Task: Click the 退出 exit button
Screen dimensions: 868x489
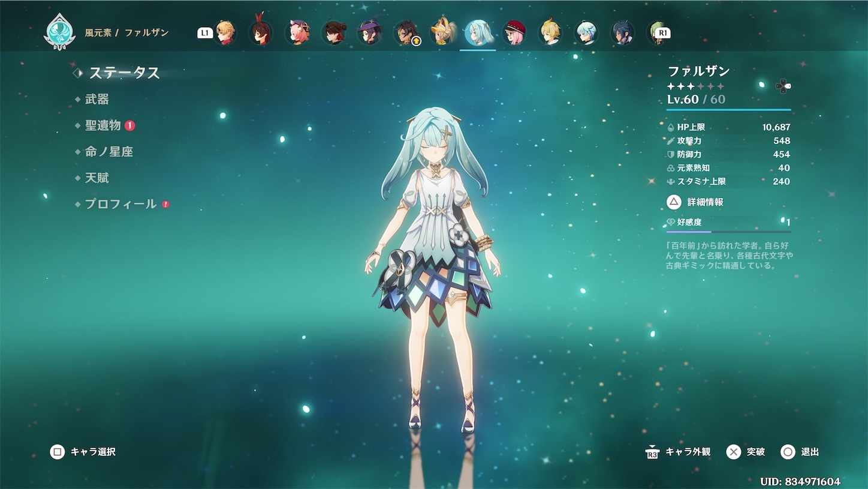Action: click(800, 452)
